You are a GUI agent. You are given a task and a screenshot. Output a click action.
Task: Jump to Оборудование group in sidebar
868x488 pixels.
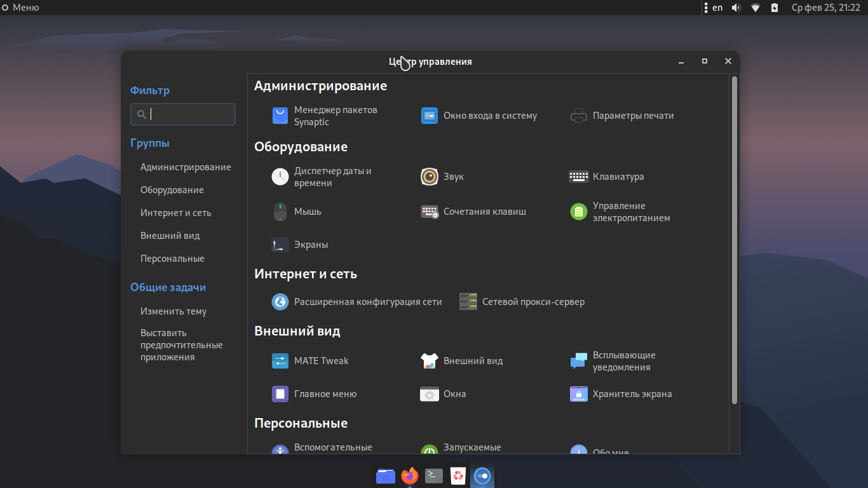point(172,190)
